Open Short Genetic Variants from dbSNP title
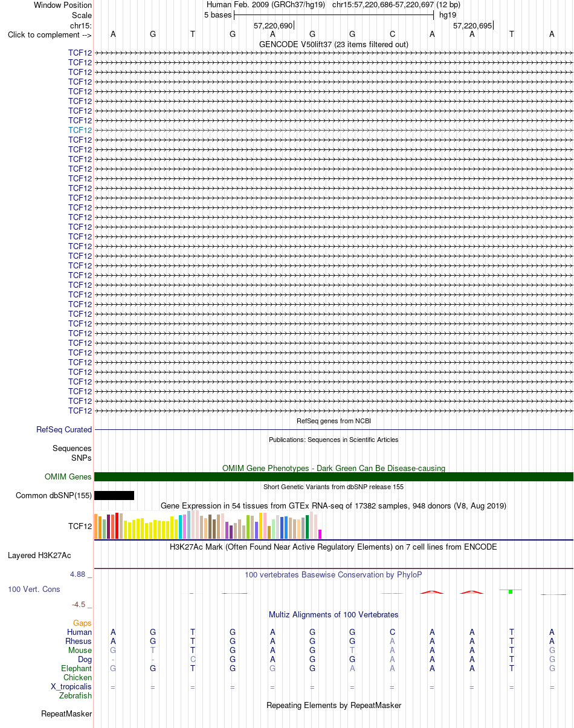The width and height of the screenshot is (574, 728). point(334,487)
